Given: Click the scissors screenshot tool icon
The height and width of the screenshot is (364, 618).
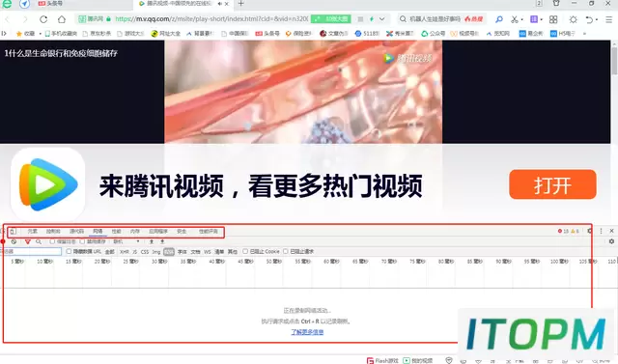Looking at the screenshot, I should click(x=515, y=19).
